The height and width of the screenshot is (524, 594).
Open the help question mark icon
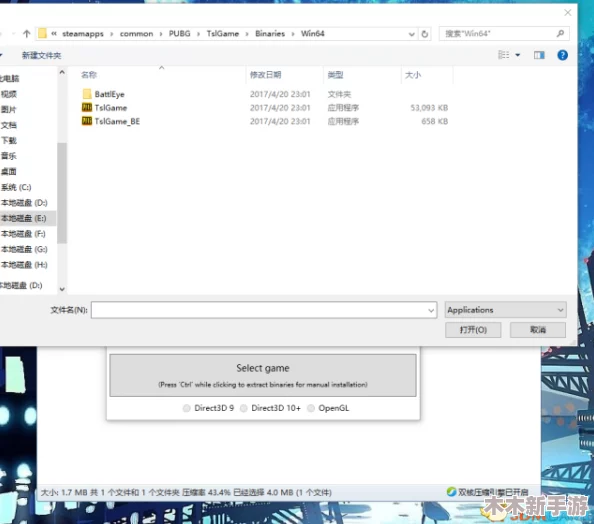[x=563, y=55]
